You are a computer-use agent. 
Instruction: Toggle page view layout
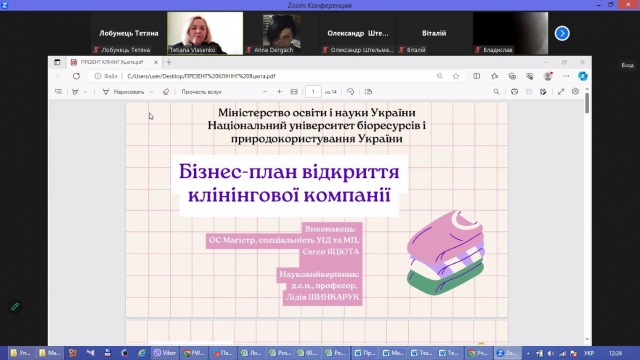tap(368, 92)
